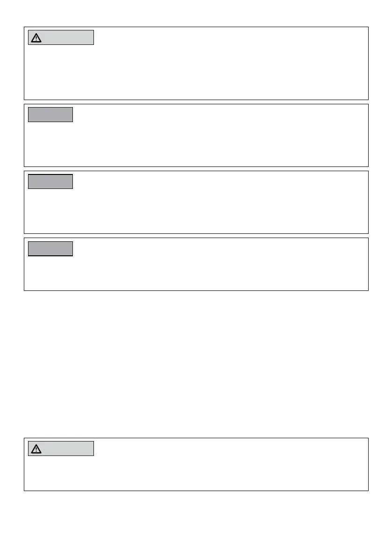The height and width of the screenshot is (557, 392).
Task: Click the narrow gap between first and second boxes
Action: click(x=196, y=102)
